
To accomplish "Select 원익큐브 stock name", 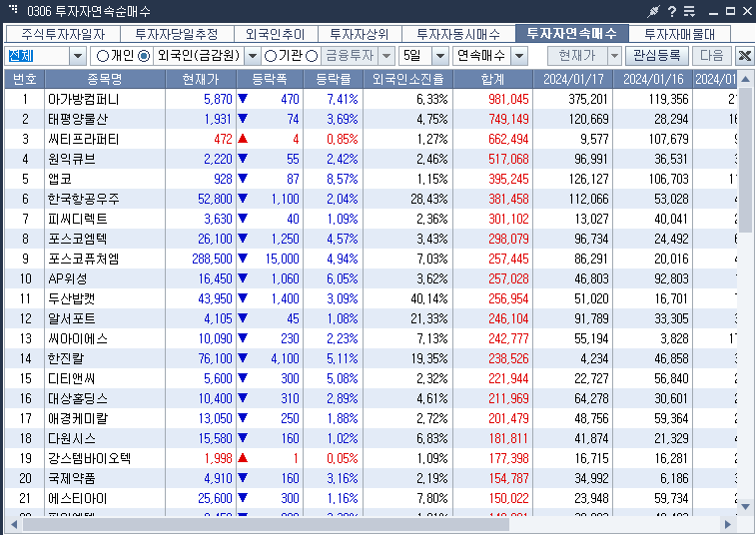I will click(x=71, y=159).
